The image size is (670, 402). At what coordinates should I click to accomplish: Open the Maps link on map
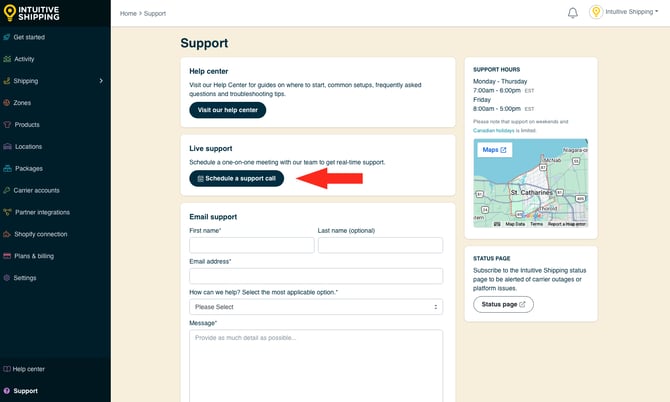click(494, 150)
